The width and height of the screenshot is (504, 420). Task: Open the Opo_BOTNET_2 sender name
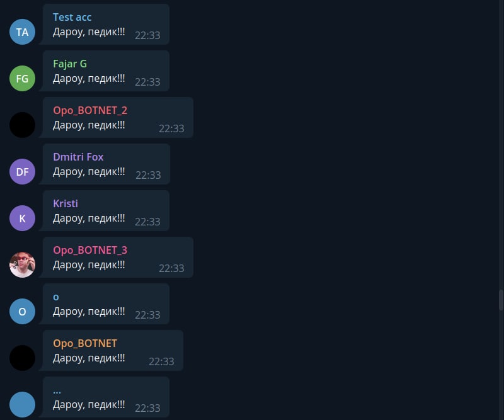90,111
